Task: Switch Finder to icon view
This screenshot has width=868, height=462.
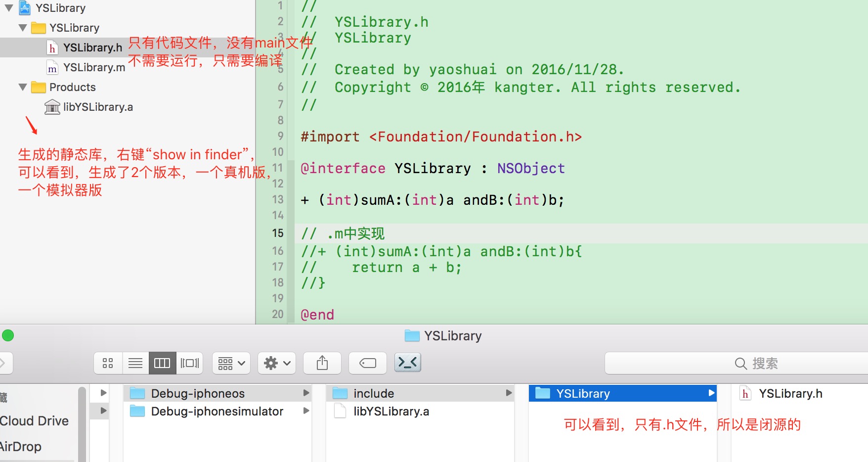Action: point(108,363)
